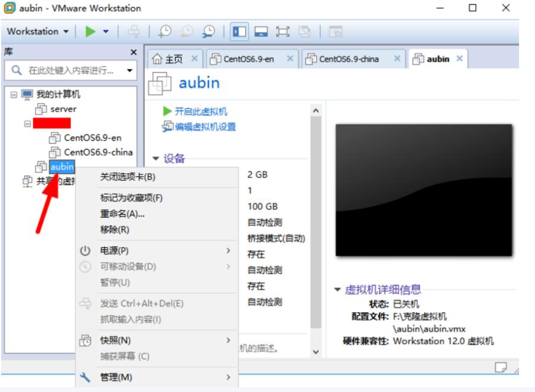Toggle the thumbnail bar toolbar icon
Screen dimensions: 535x392
click(x=261, y=32)
